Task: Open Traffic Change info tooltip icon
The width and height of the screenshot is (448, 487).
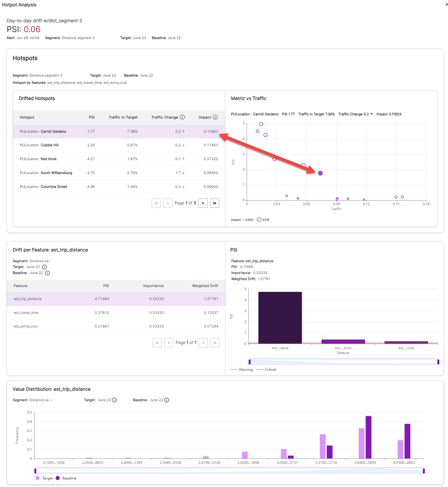Action: tap(182, 117)
